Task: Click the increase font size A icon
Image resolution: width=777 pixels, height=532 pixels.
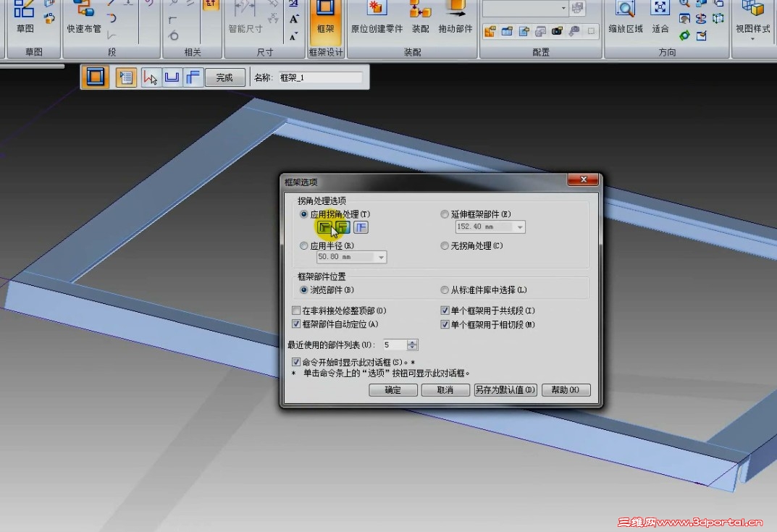Action: pos(294,20)
